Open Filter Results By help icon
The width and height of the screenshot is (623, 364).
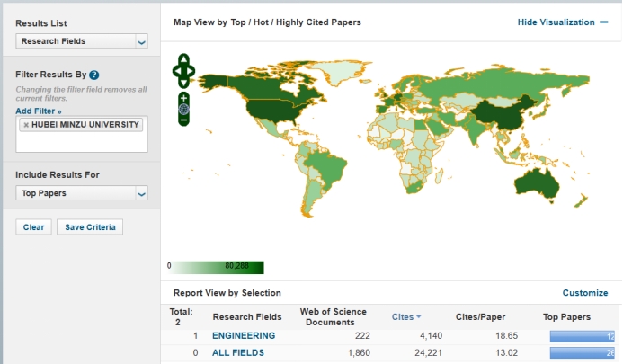point(93,75)
